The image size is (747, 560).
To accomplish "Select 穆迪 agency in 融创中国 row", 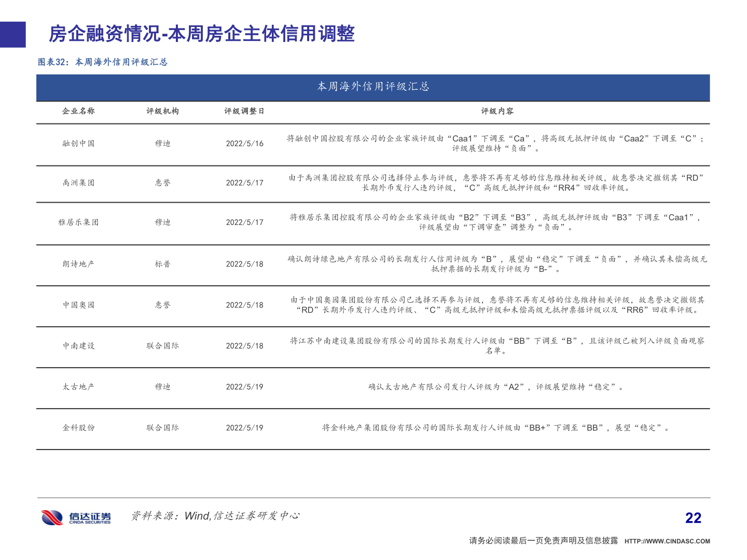I will coord(162,144).
